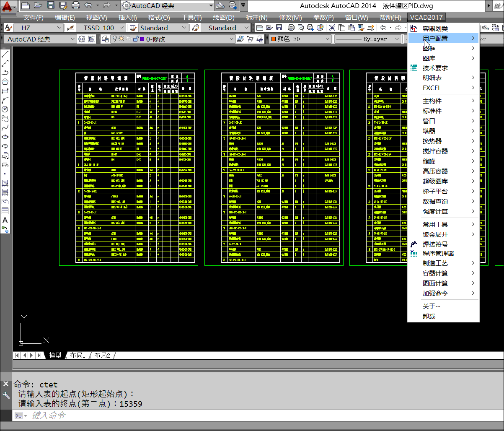
Task: Open the Layer Properties Manager icon
Action: (x=105, y=39)
